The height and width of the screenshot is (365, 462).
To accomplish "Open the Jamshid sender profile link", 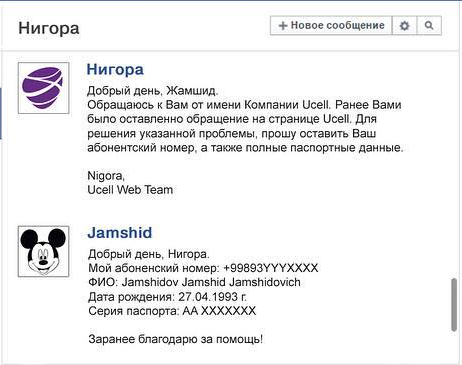I will [120, 233].
